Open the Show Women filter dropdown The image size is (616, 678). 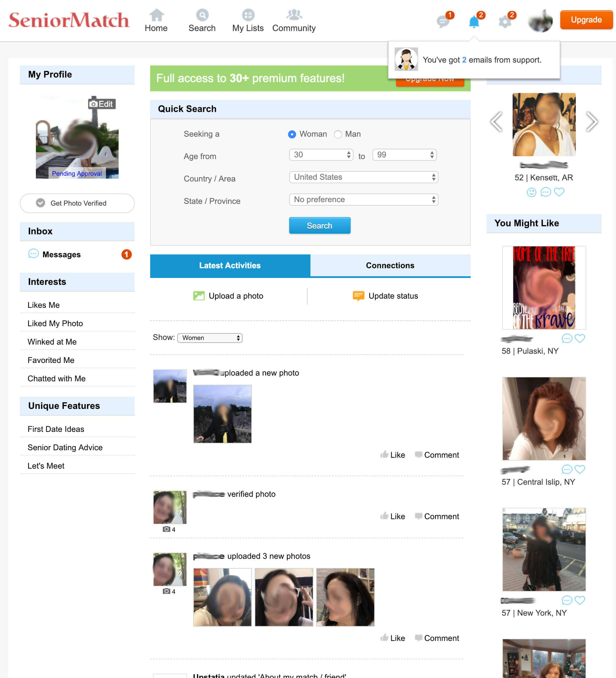[x=209, y=338]
